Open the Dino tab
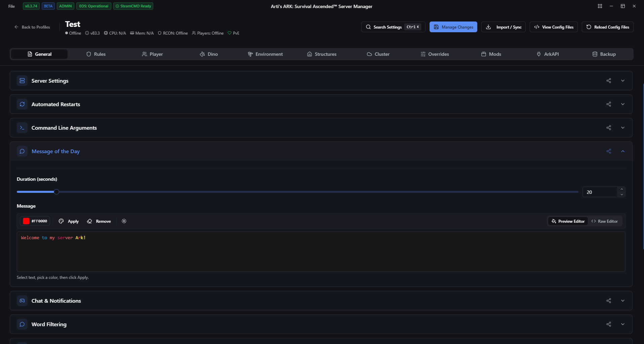 click(209, 54)
